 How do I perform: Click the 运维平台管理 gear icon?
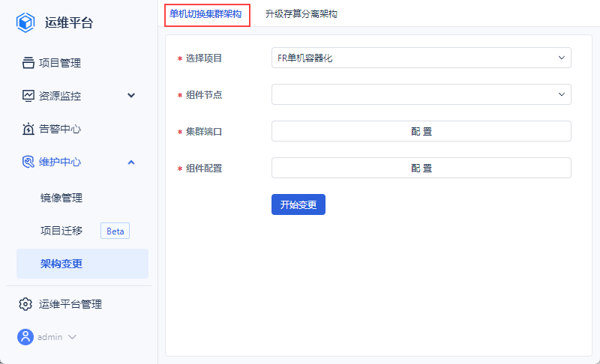pos(25,304)
